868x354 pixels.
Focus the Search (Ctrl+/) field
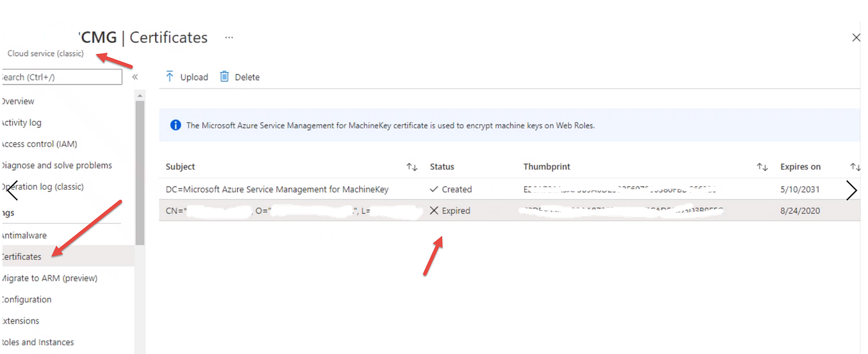point(61,77)
